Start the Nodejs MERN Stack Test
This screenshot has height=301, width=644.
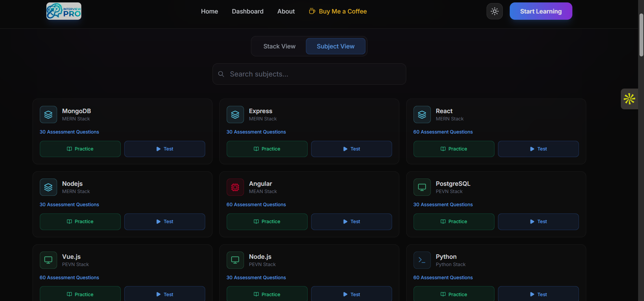point(165,222)
